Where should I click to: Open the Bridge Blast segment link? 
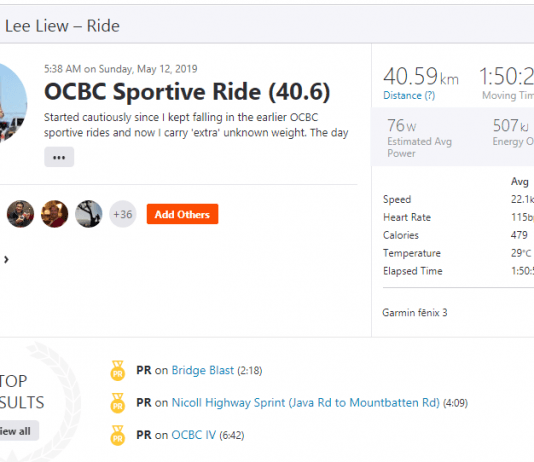(x=203, y=370)
